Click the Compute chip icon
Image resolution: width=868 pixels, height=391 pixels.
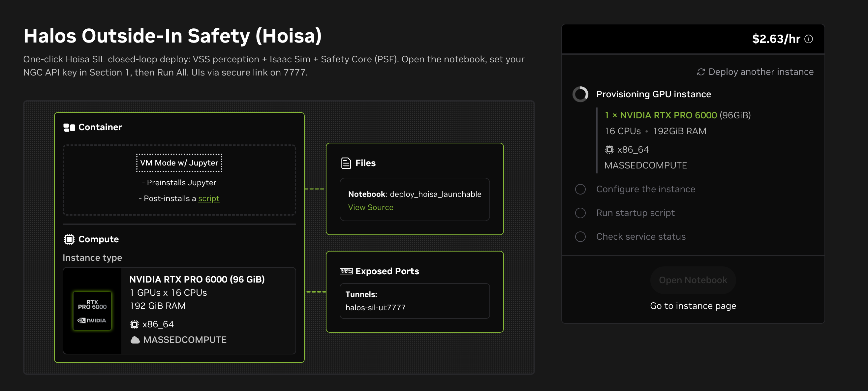69,239
